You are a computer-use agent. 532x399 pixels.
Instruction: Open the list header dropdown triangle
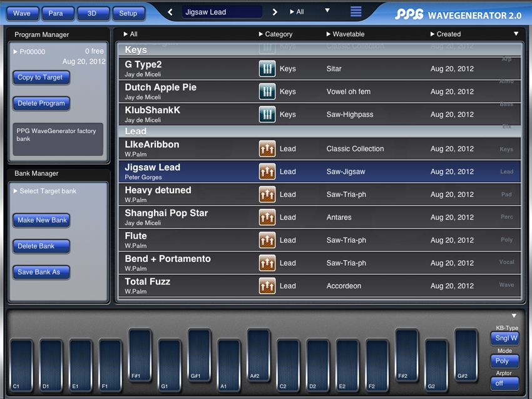516,34
